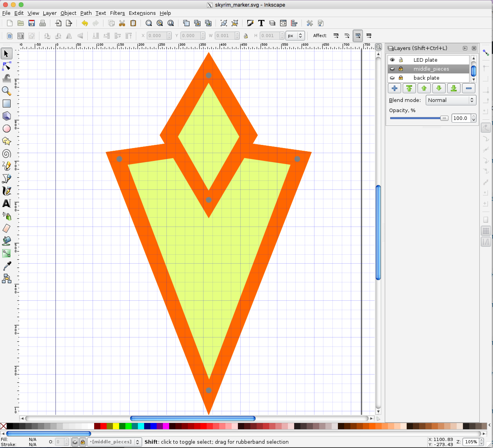Image resolution: width=493 pixels, height=448 pixels.
Task: Click the yellow swatch in the palette
Action: tap(116, 426)
